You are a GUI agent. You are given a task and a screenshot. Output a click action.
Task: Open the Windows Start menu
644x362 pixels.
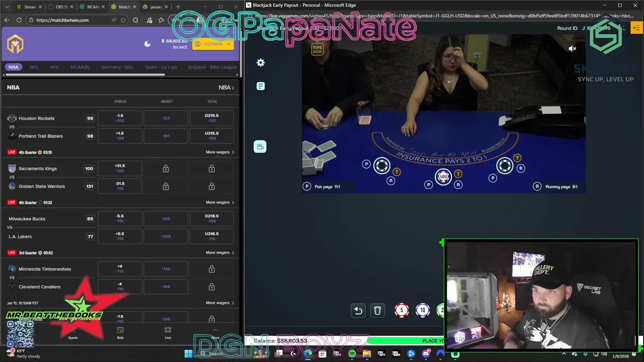click(x=188, y=353)
